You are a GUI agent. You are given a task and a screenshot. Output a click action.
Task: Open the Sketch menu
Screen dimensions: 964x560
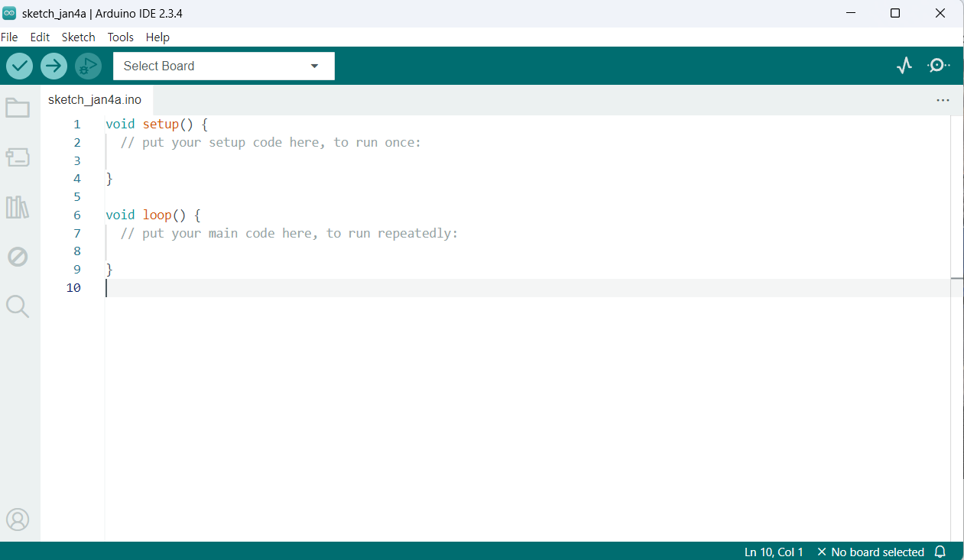point(78,37)
